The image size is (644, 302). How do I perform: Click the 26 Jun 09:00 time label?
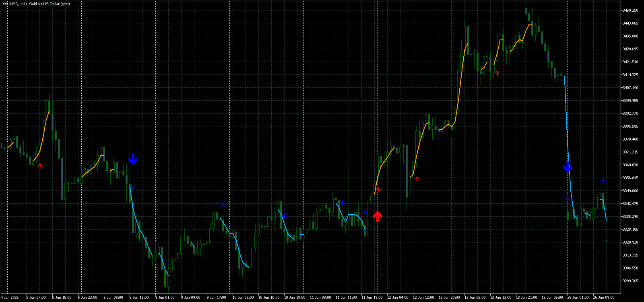coord(604,298)
